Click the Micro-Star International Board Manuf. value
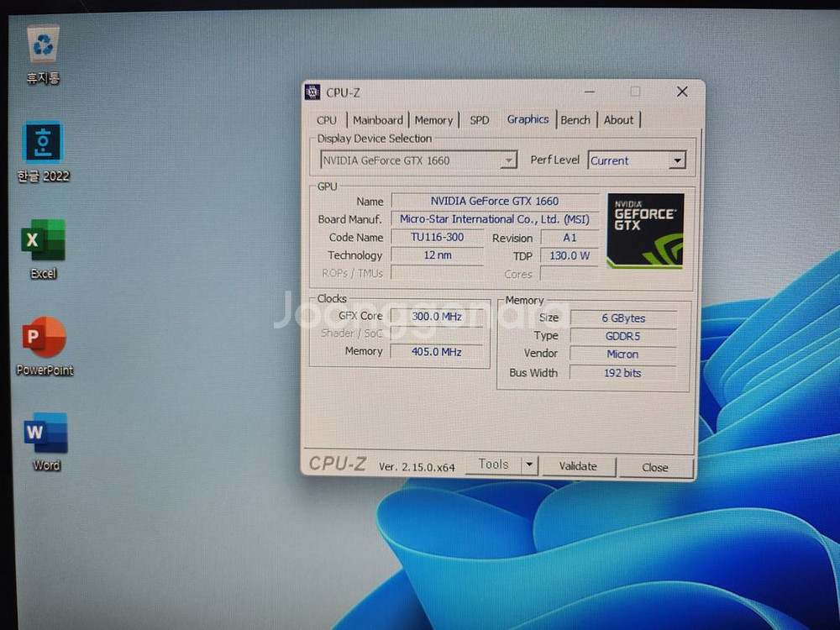This screenshot has height=630, width=840. pos(495,219)
